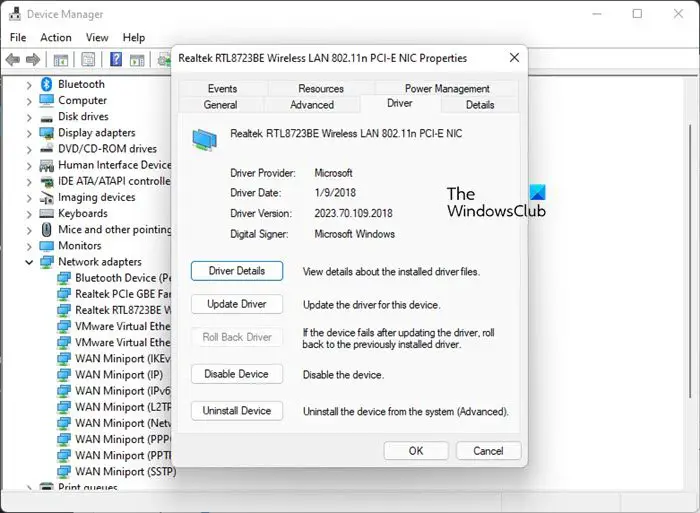Switch to the Events tab
This screenshot has height=513, width=700.
tap(223, 88)
